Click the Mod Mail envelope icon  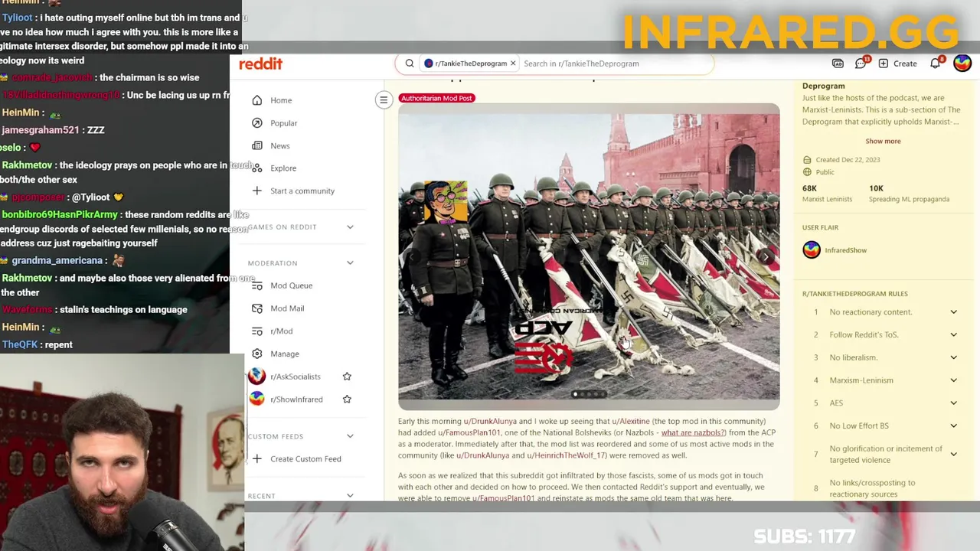pyautogui.click(x=256, y=308)
